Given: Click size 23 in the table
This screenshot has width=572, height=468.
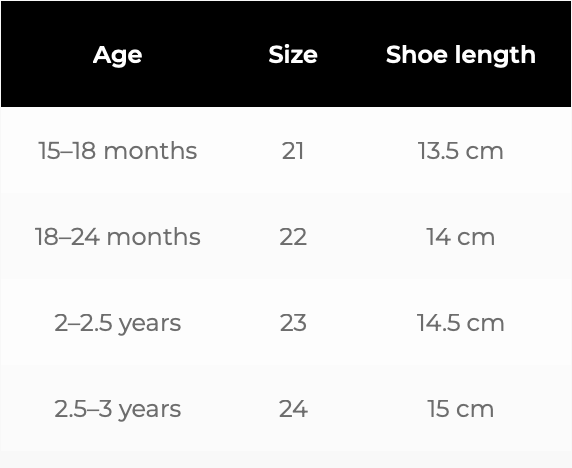Looking at the screenshot, I should click(x=293, y=323).
